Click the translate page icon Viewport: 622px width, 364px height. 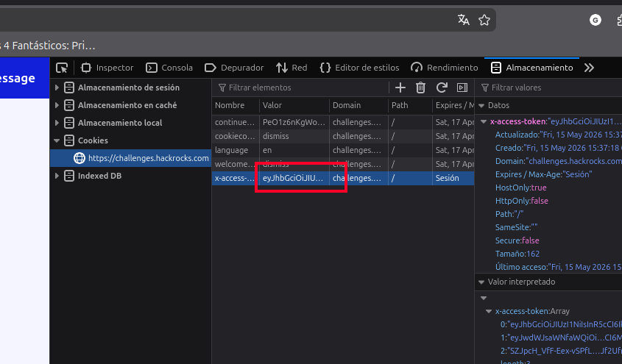463,20
